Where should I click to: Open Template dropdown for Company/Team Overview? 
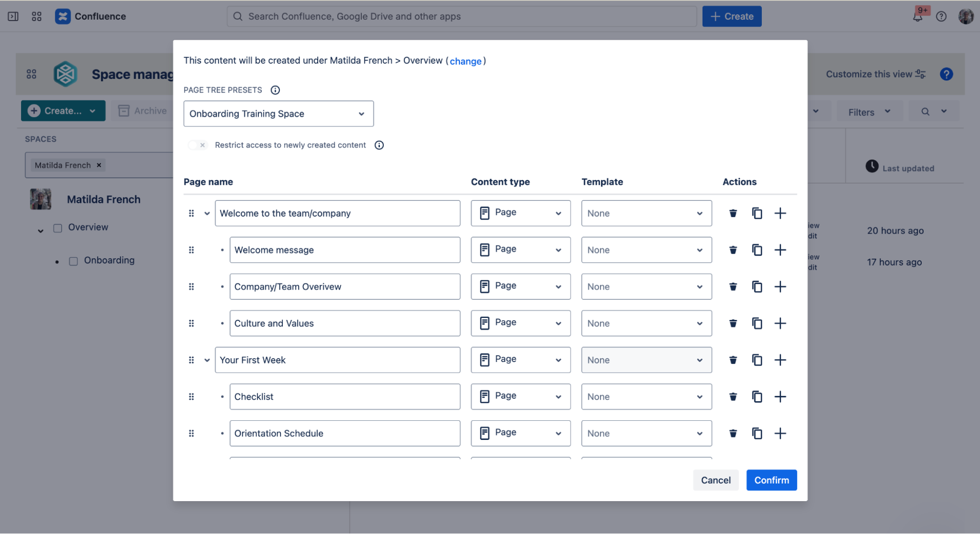[646, 287]
